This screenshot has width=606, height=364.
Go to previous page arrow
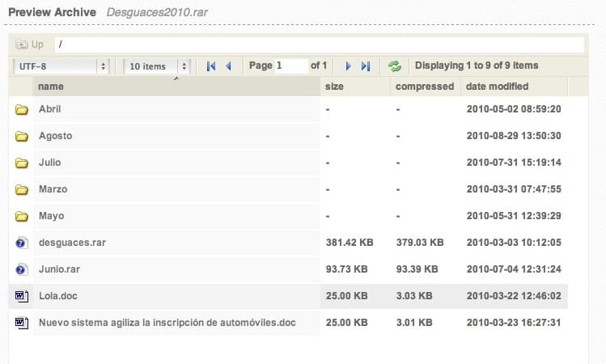tap(228, 66)
